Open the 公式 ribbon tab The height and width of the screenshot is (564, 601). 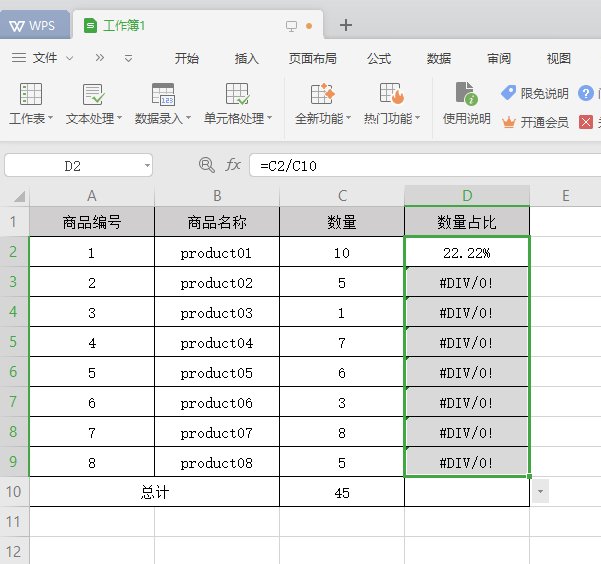pyautogui.click(x=379, y=58)
